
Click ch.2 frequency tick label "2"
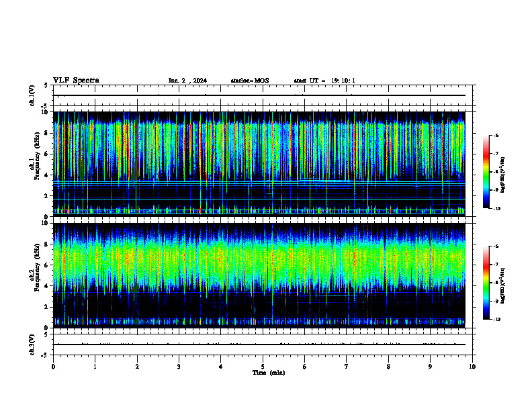[x=46, y=307]
